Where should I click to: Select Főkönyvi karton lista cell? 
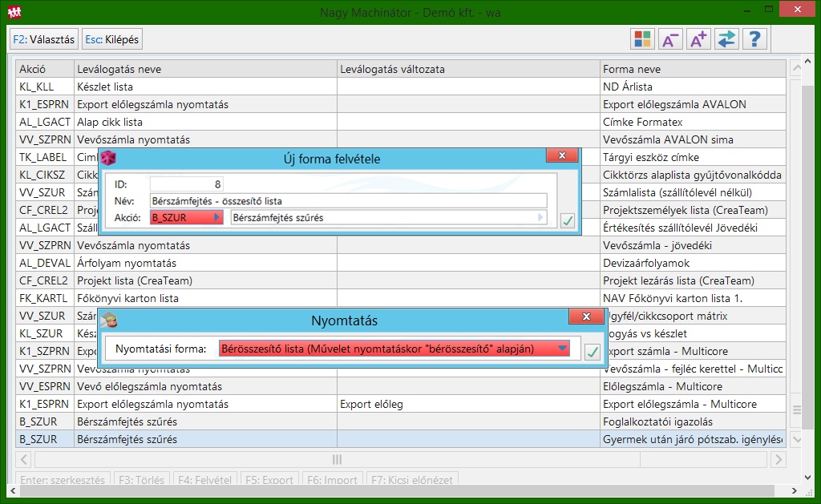205,298
